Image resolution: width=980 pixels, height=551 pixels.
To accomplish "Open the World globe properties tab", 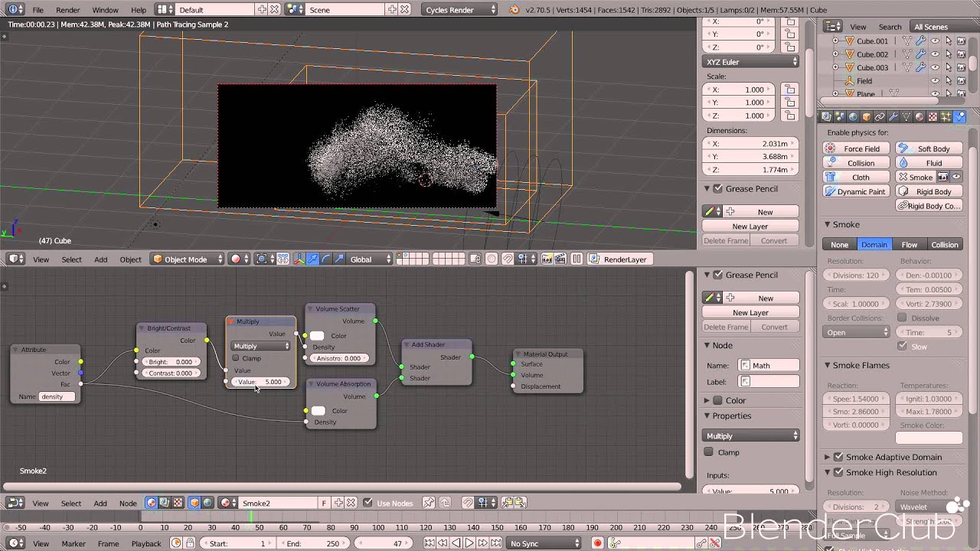I will click(853, 117).
